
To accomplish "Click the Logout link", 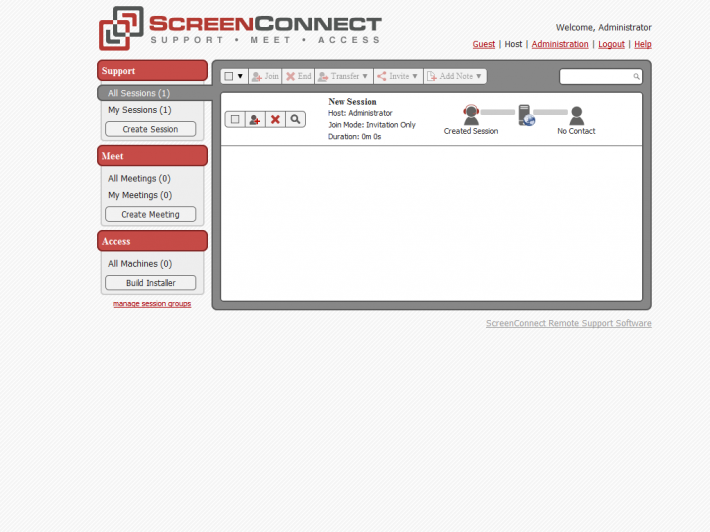I will (611, 44).
